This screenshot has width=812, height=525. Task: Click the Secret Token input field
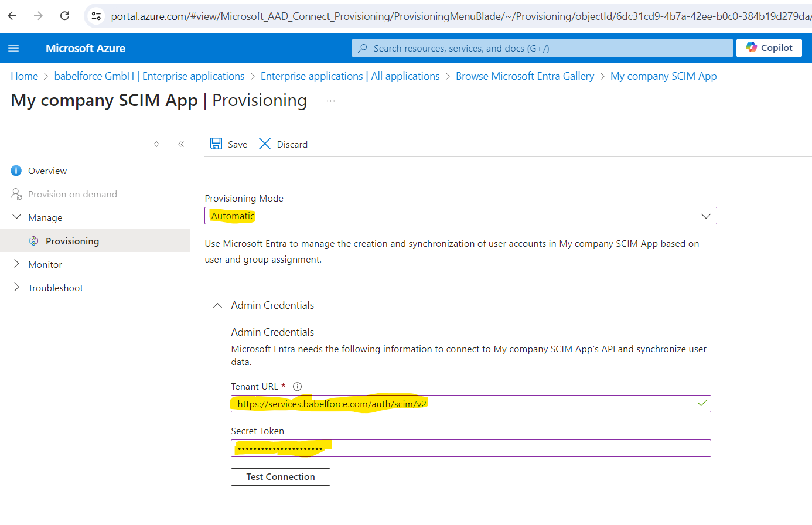pyautogui.click(x=471, y=448)
